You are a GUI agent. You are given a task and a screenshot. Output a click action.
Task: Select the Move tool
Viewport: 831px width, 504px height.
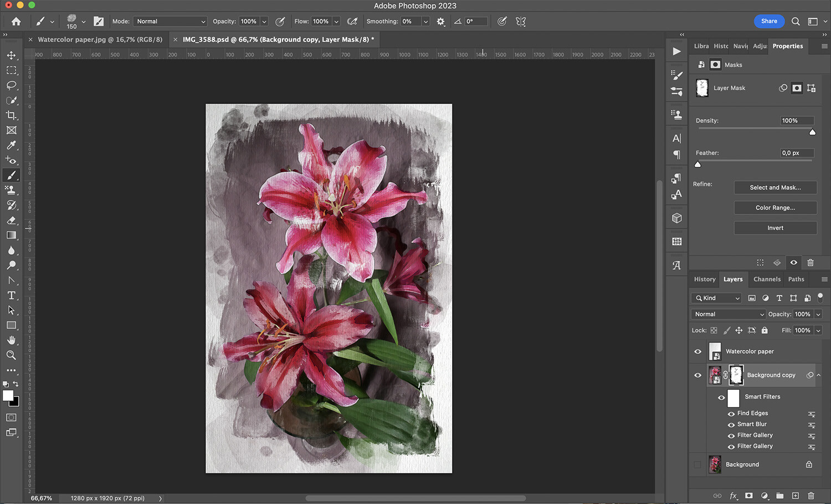pos(11,55)
